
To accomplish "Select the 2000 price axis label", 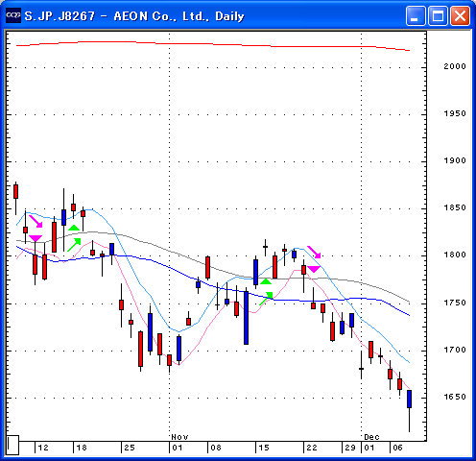I will [455, 66].
